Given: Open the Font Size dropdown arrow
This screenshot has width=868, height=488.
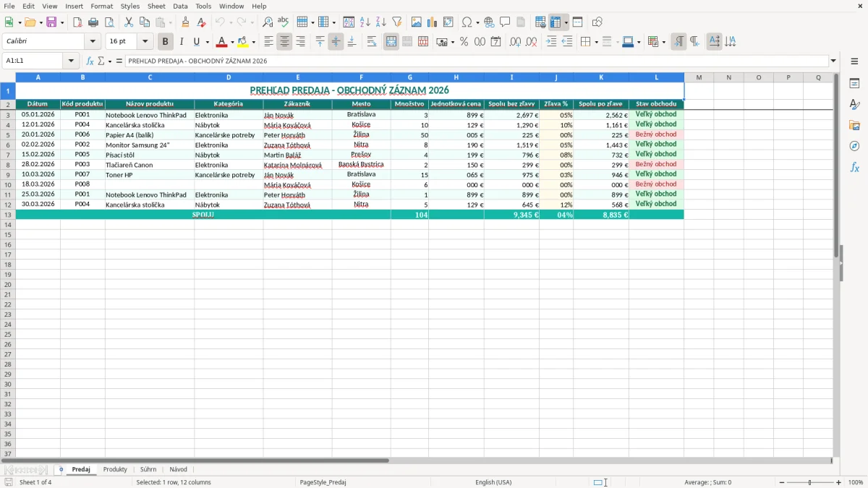Looking at the screenshot, I should pyautogui.click(x=145, y=42).
